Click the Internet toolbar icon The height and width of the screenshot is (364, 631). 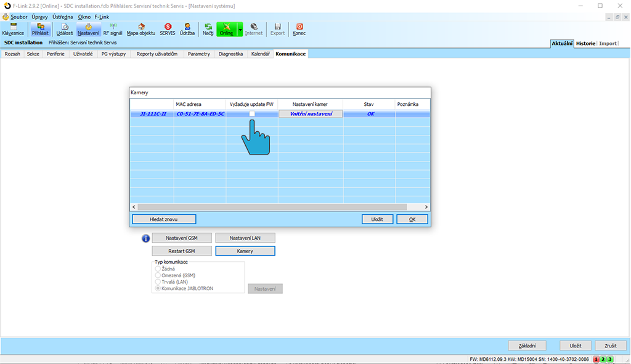point(253,30)
